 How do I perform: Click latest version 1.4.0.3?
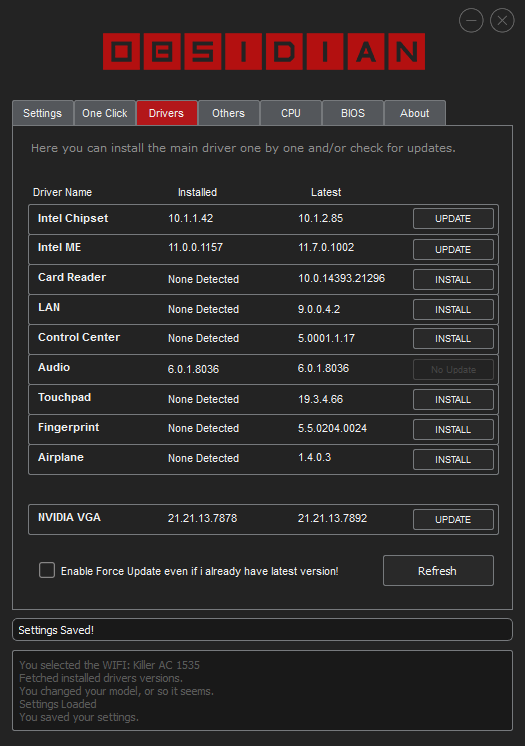tap(314, 457)
